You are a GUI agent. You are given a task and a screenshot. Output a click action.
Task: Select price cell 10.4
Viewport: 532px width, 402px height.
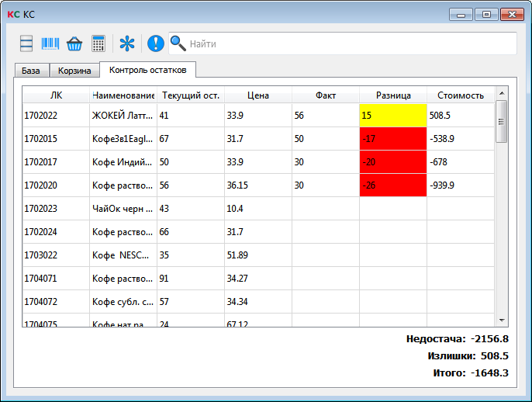pos(257,209)
